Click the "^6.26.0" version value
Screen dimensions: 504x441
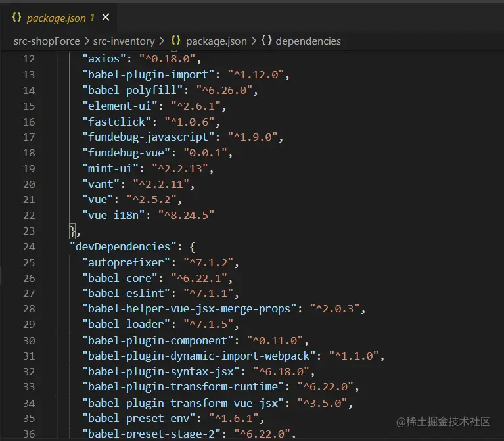point(224,90)
